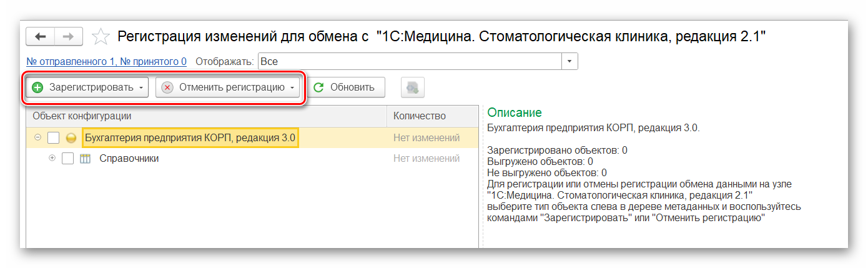
Task: Go forward with the right arrow button
Action: pos(69,36)
